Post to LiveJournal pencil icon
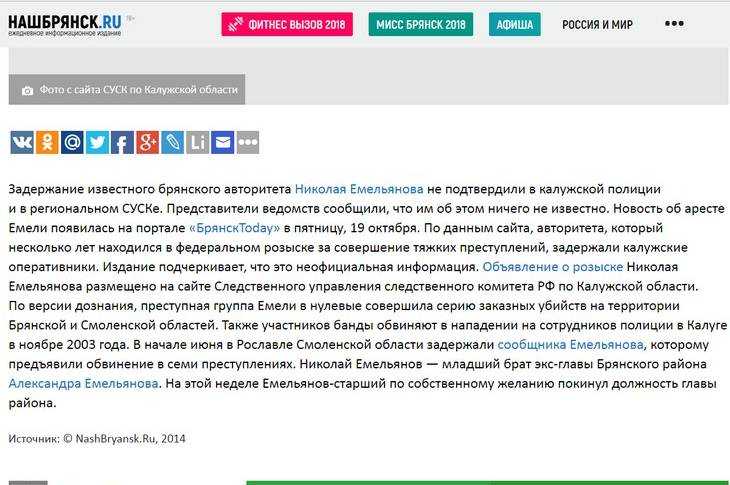 point(172,142)
